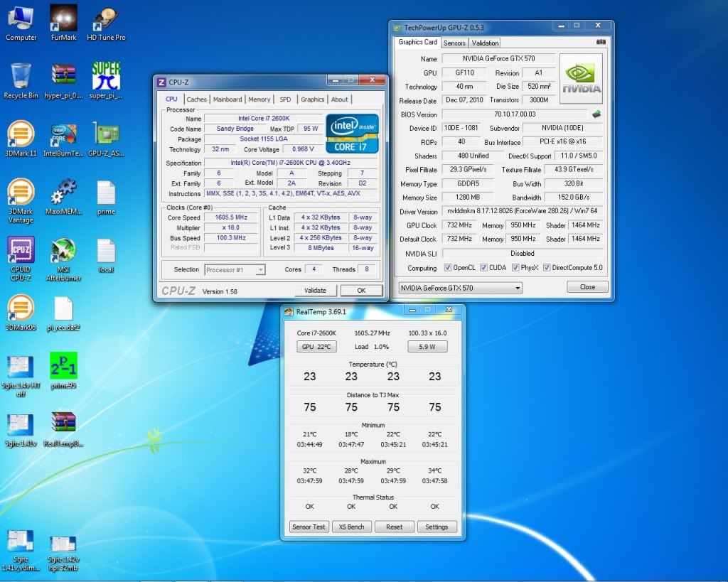The width and height of the screenshot is (728, 582).
Task: Select the hyper_pi archive icon
Action: click(63, 81)
